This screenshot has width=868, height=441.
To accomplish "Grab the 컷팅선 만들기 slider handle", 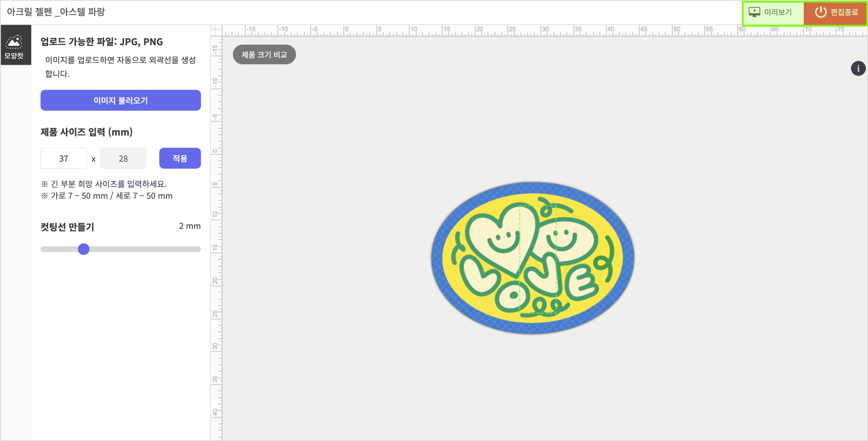I will point(84,249).
